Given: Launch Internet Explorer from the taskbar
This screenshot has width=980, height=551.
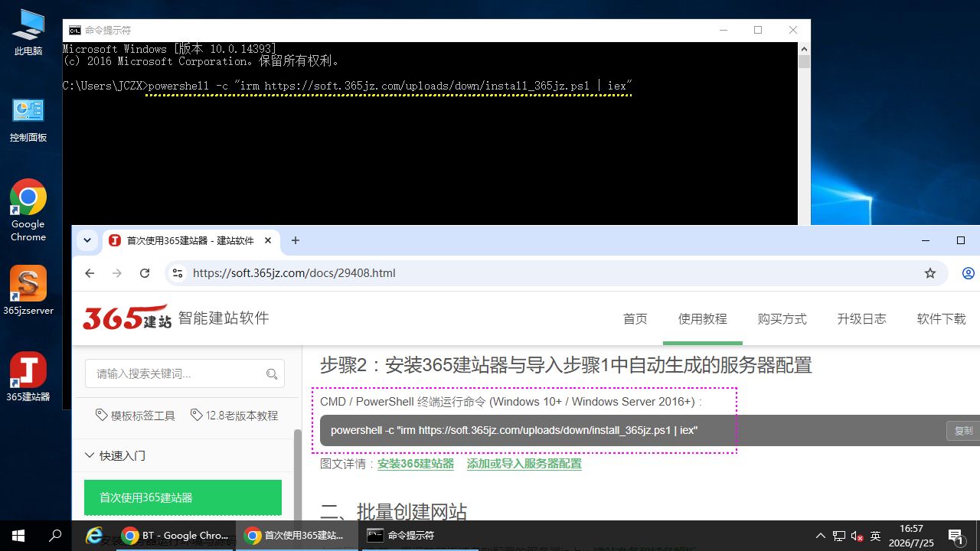Looking at the screenshot, I should (94, 536).
